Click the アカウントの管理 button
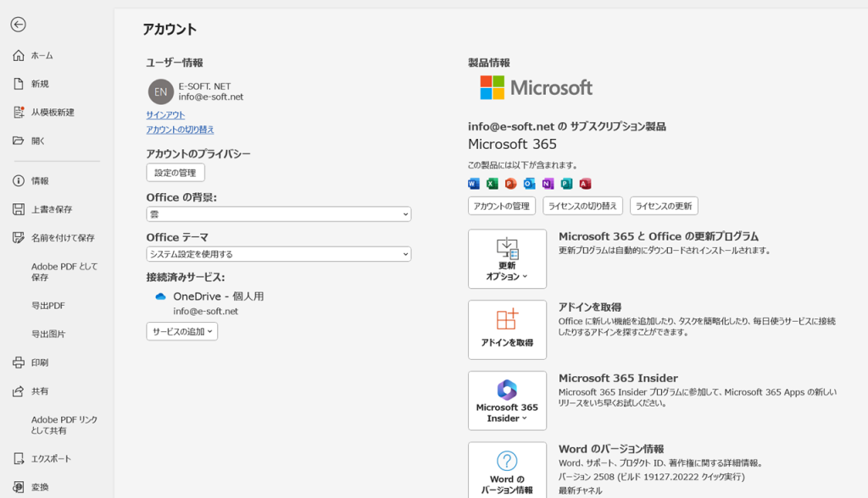 (x=502, y=206)
